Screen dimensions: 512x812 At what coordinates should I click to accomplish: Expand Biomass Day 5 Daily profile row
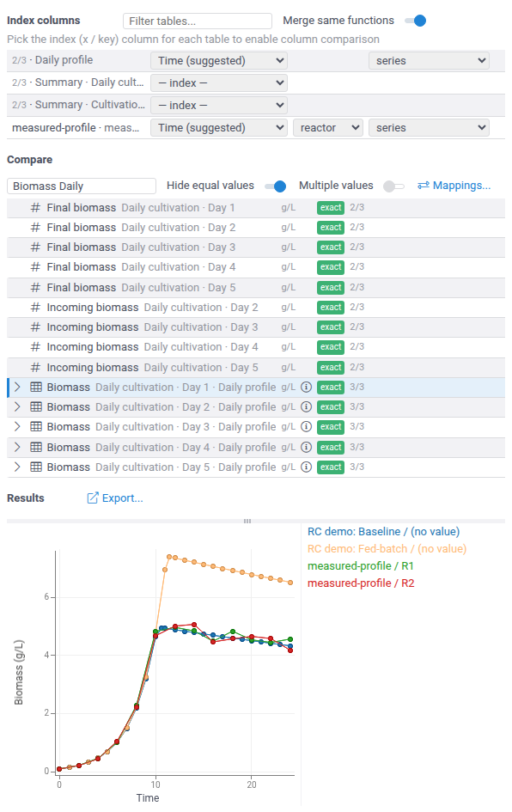pyautogui.click(x=17, y=467)
